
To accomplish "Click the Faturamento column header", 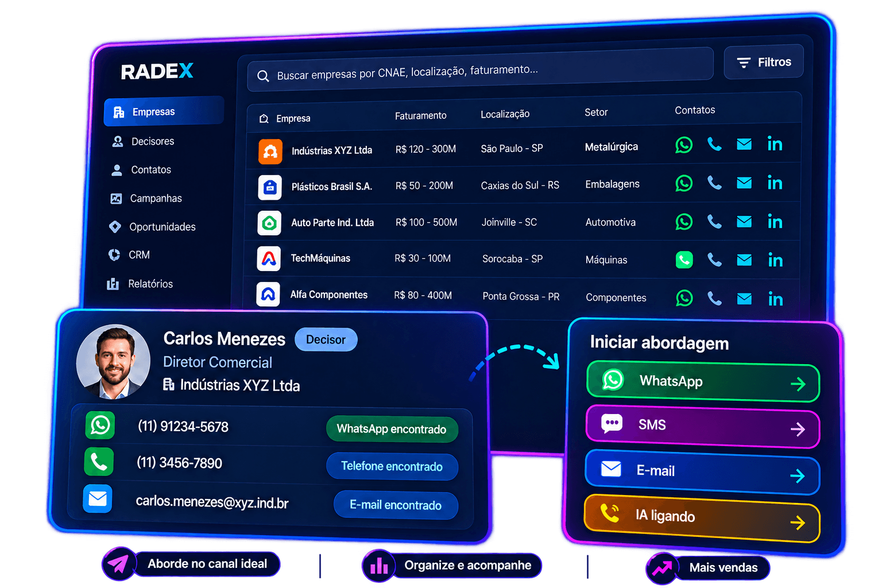I will [421, 115].
